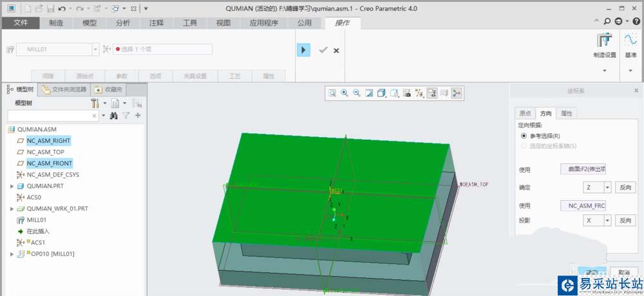
Task: Switch to the Model (模型) ribbon tab
Action: (90, 23)
